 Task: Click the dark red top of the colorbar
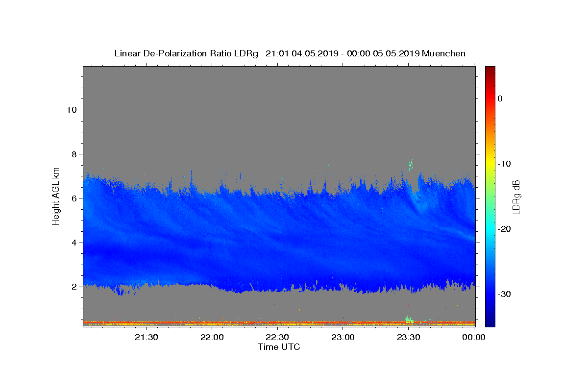tap(490, 70)
